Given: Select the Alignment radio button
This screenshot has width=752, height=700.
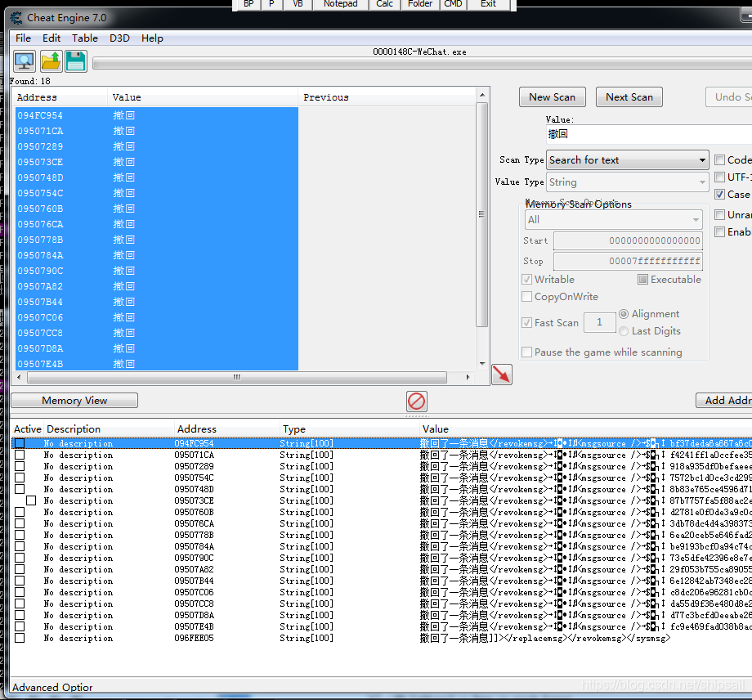Looking at the screenshot, I should [624, 314].
